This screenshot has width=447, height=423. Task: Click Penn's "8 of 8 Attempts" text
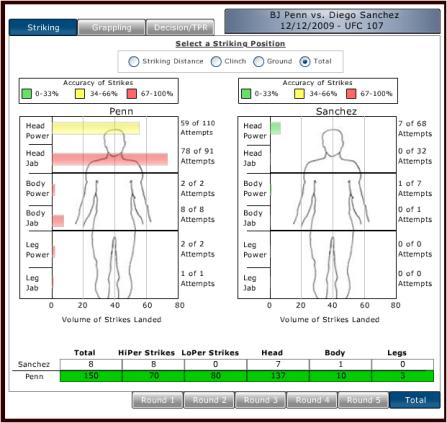coord(197,214)
